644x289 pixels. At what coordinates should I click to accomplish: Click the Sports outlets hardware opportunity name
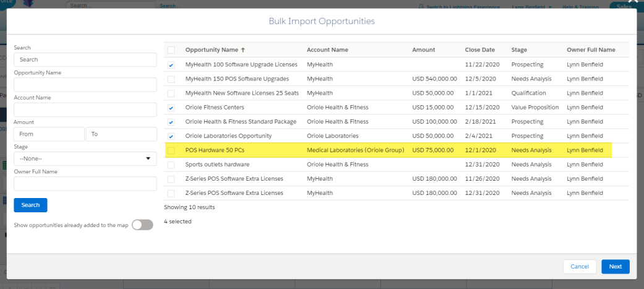(x=217, y=165)
